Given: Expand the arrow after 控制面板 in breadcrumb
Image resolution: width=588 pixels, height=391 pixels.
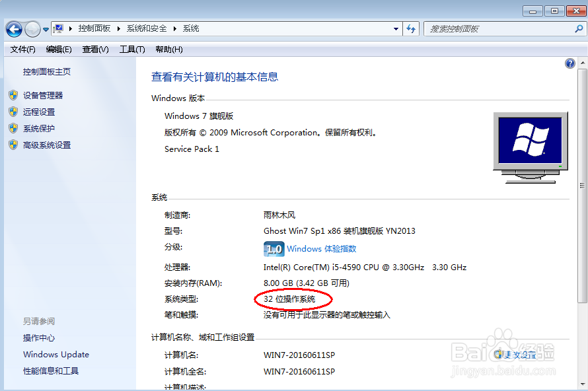Looking at the screenshot, I should point(119,28).
